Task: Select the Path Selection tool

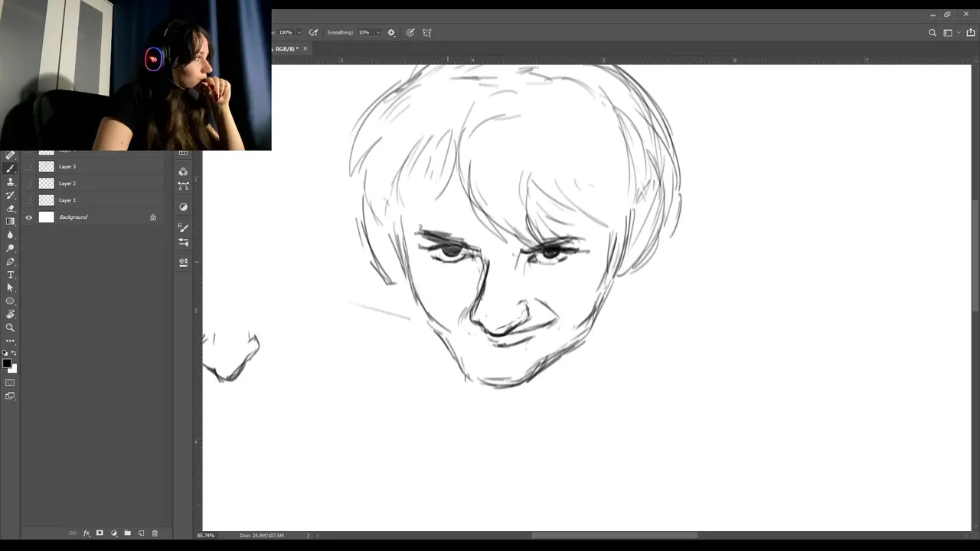Action: [10, 288]
